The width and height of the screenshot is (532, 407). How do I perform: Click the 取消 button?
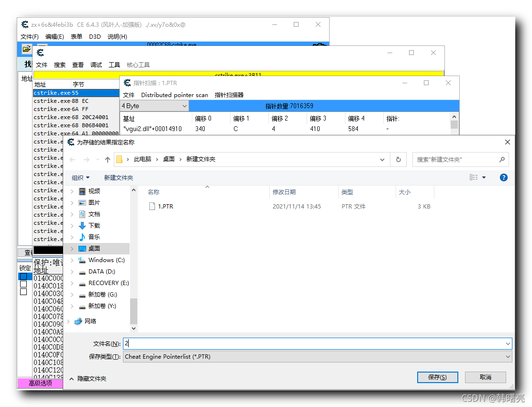pos(485,377)
